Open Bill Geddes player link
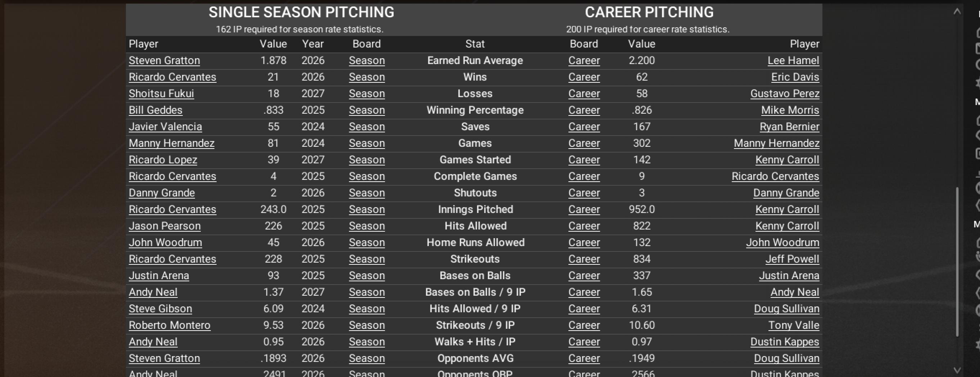980x377 pixels. 155,110
